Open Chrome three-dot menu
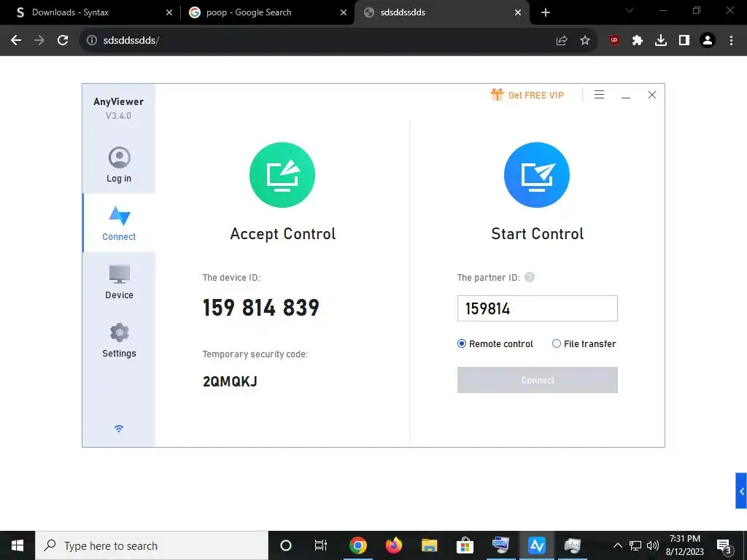This screenshot has height=560, width=747. [731, 41]
